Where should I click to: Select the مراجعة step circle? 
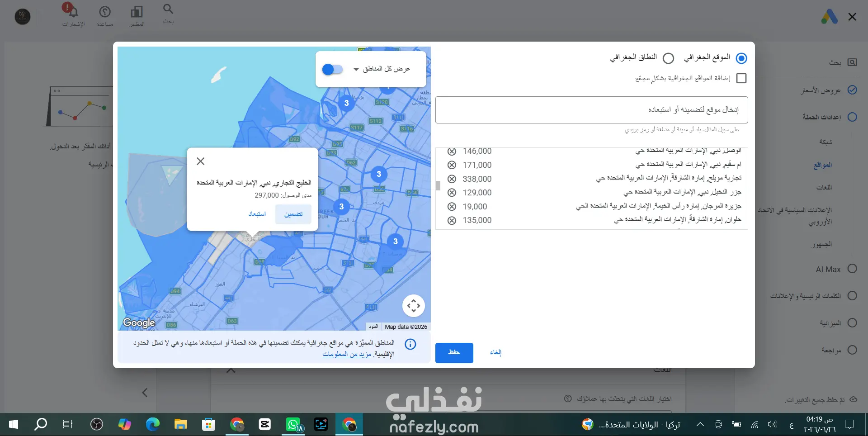[852, 350]
